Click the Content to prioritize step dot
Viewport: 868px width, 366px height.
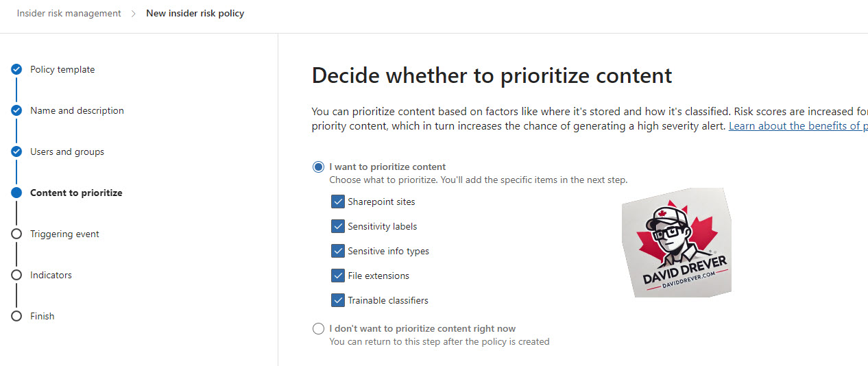16,193
